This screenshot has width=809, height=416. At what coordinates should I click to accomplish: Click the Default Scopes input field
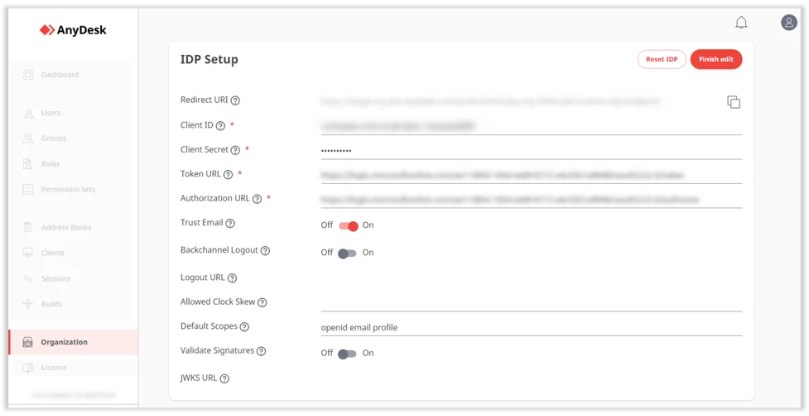click(x=530, y=327)
